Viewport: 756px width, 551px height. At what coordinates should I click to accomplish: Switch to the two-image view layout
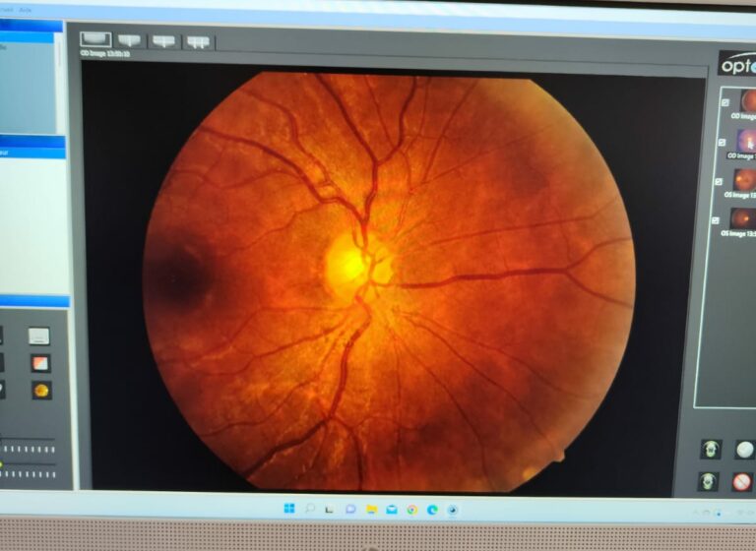[129, 40]
